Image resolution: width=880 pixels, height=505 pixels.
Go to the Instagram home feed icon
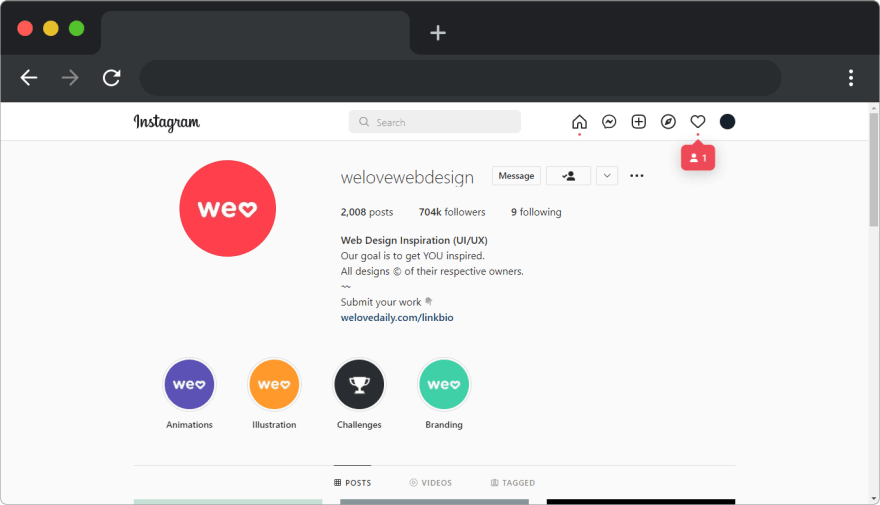579,122
